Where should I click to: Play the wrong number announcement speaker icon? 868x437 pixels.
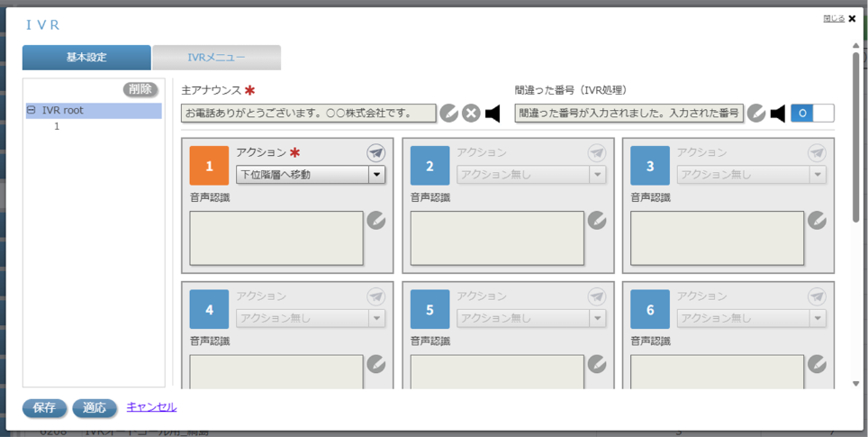[x=778, y=113]
